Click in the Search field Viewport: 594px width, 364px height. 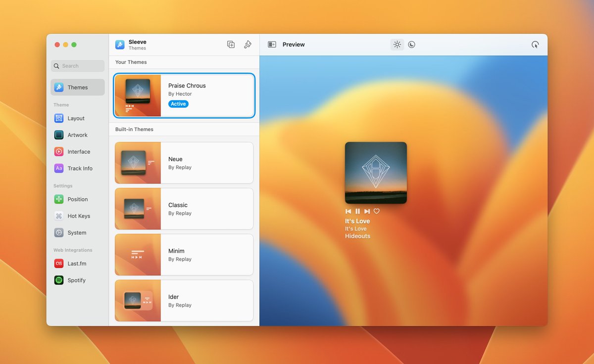pos(78,66)
